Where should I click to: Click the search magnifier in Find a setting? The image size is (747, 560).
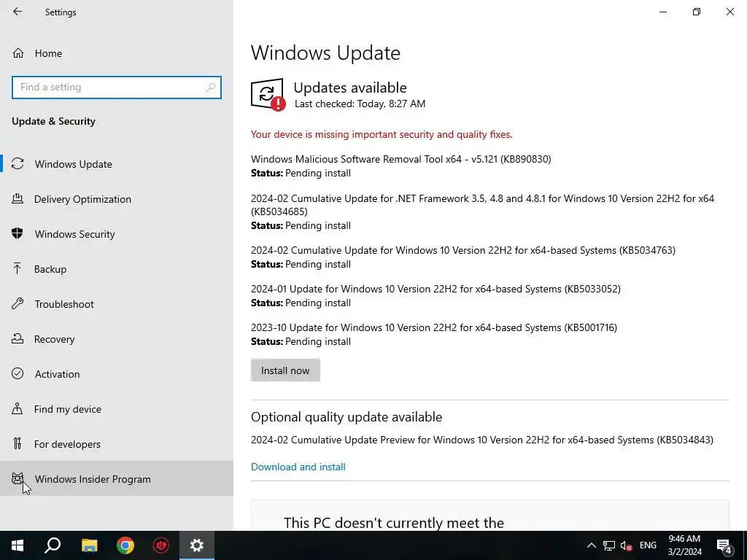tap(211, 87)
